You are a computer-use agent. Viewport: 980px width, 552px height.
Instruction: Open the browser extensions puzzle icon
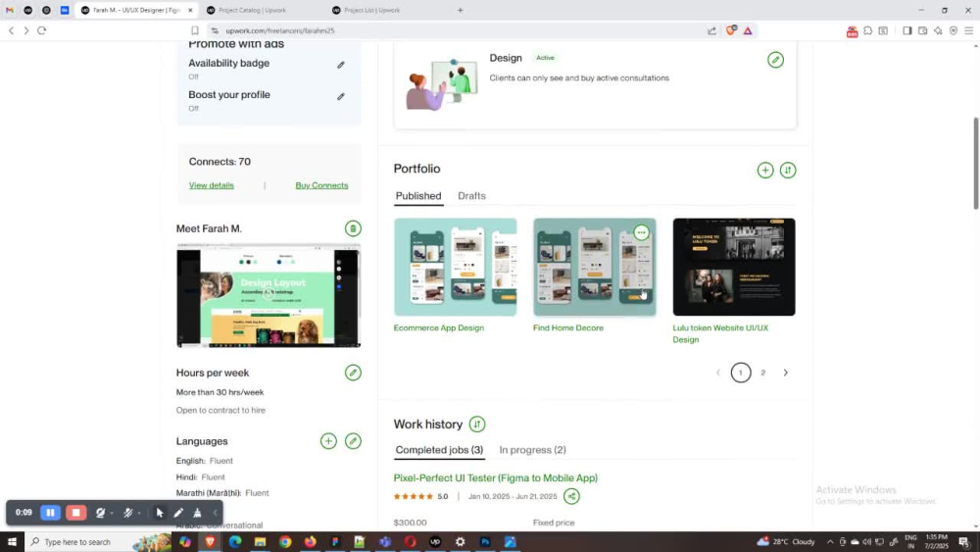tap(867, 30)
